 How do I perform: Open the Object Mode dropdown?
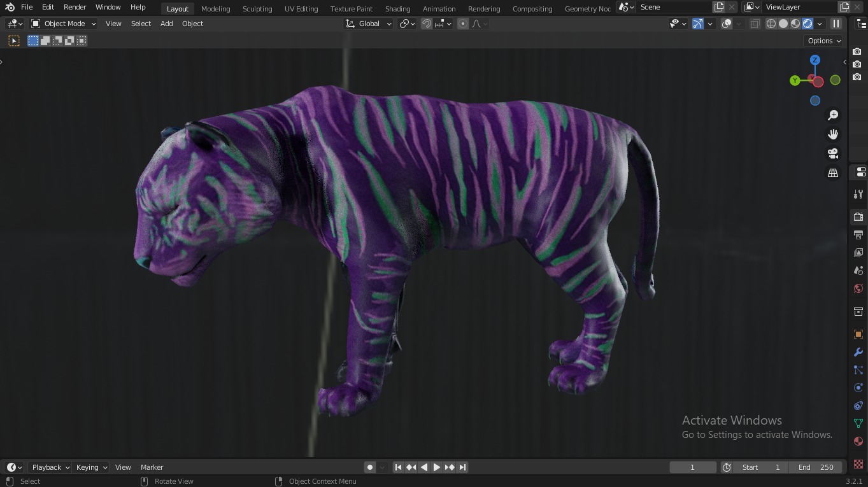pyautogui.click(x=64, y=24)
